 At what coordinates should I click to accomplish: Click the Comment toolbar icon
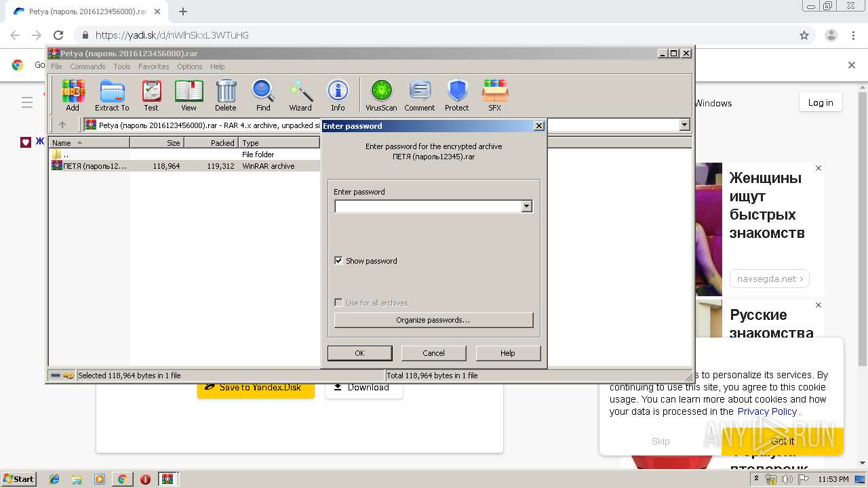(x=420, y=95)
